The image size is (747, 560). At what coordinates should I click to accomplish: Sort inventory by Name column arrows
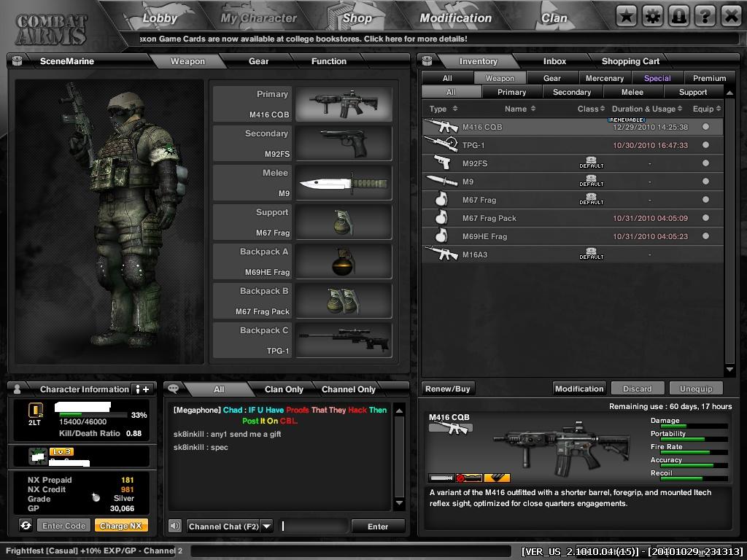click(533, 109)
